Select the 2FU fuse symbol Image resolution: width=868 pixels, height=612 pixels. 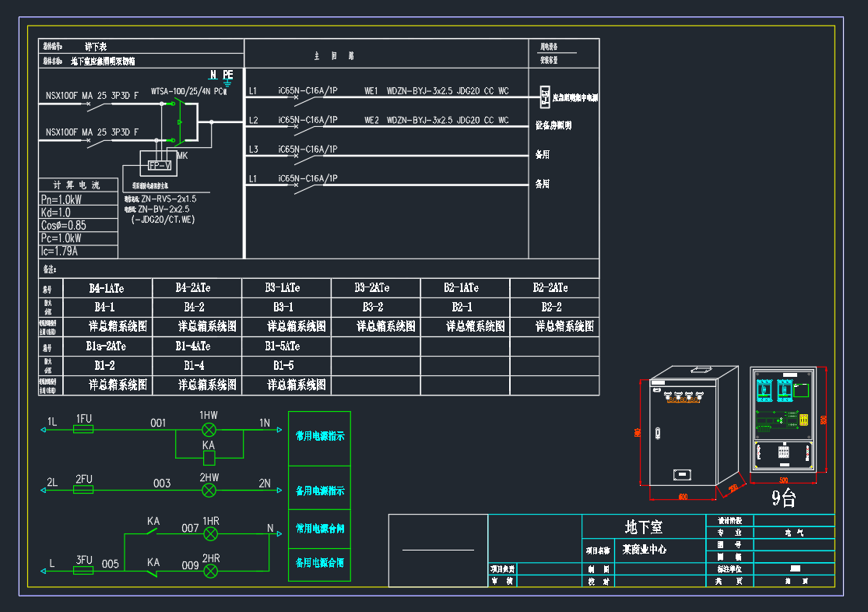tap(83, 490)
